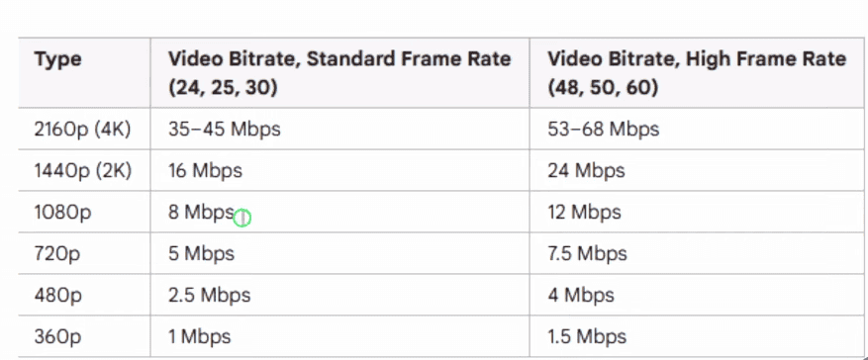Click the 16 Mbps cell
The height and width of the screenshot is (360, 868).
pos(206,171)
